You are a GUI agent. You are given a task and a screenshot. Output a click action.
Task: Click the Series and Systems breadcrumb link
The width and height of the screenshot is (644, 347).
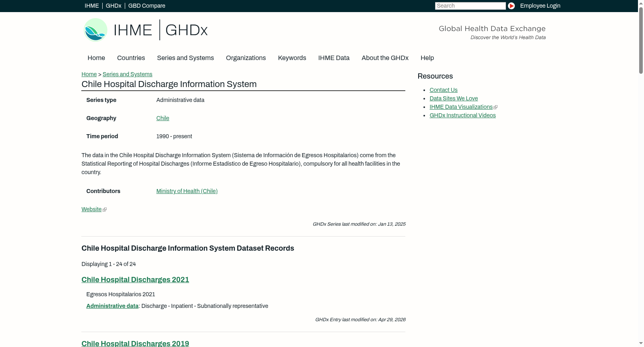coord(127,74)
